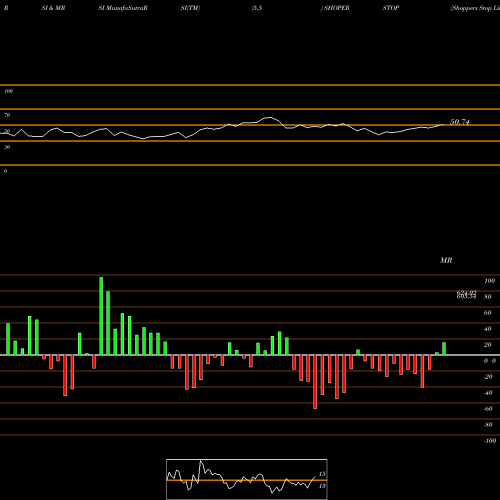Click the MR label above the histogram

[x=446, y=260]
